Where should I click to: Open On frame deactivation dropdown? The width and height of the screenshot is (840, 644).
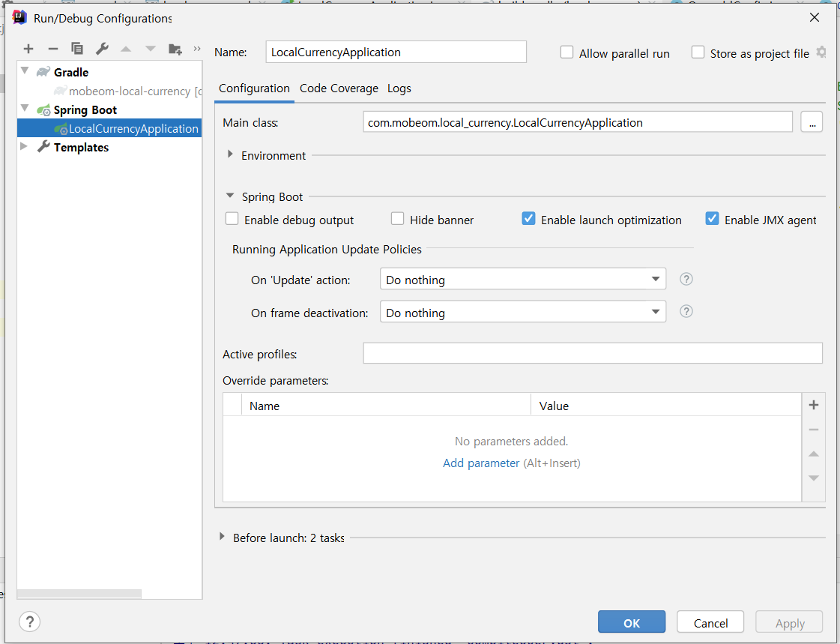coord(523,312)
